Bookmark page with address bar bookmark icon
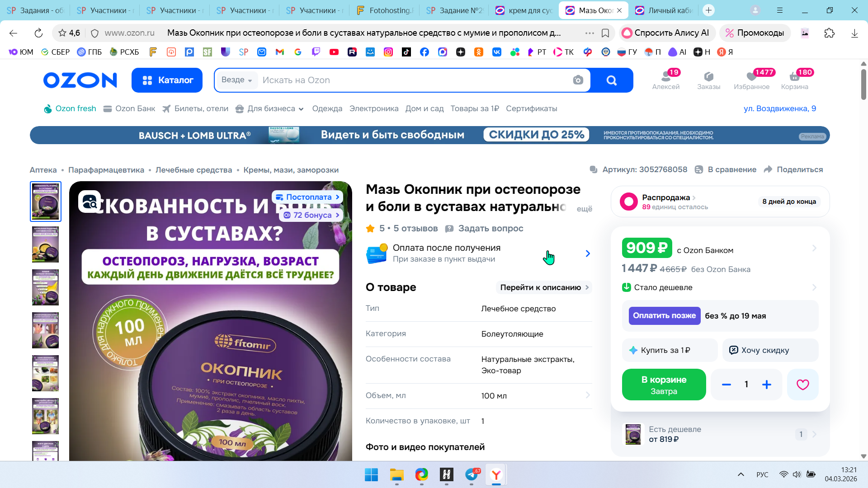This screenshot has width=868, height=488. [605, 33]
